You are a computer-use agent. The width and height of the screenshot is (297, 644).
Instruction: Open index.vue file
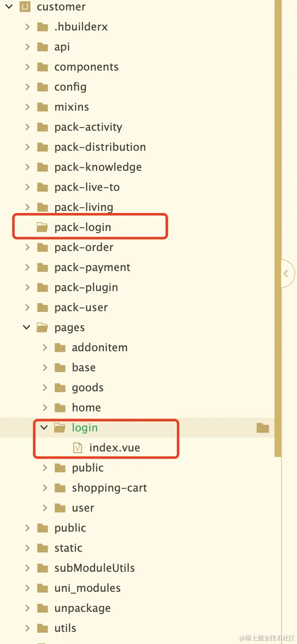[x=114, y=448]
